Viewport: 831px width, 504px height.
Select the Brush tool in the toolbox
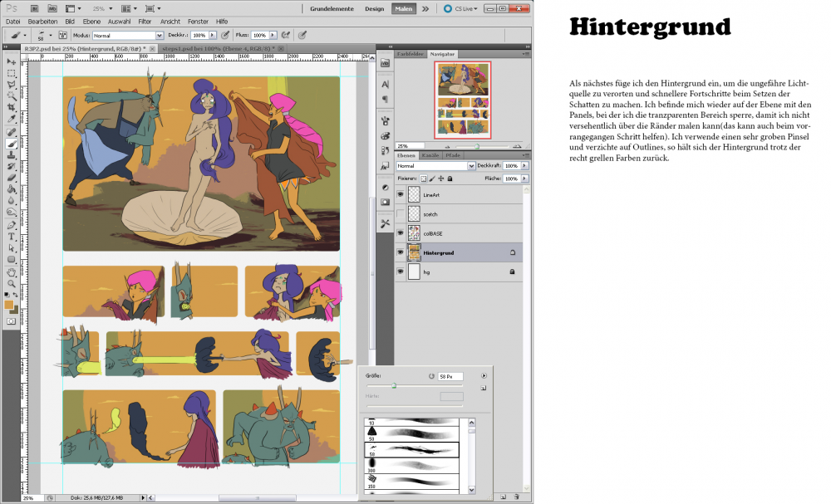pyautogui.click(x=11, y=144)
